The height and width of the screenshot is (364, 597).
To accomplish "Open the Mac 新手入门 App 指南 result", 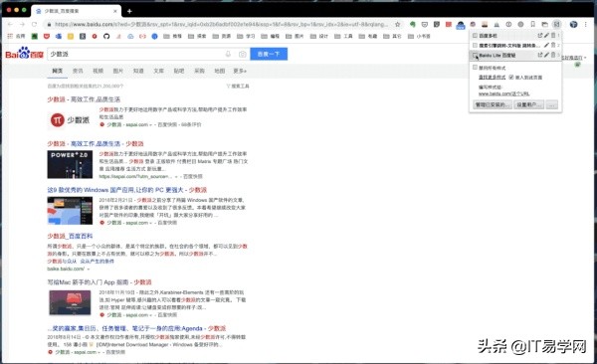I will (x=99, y=282).
